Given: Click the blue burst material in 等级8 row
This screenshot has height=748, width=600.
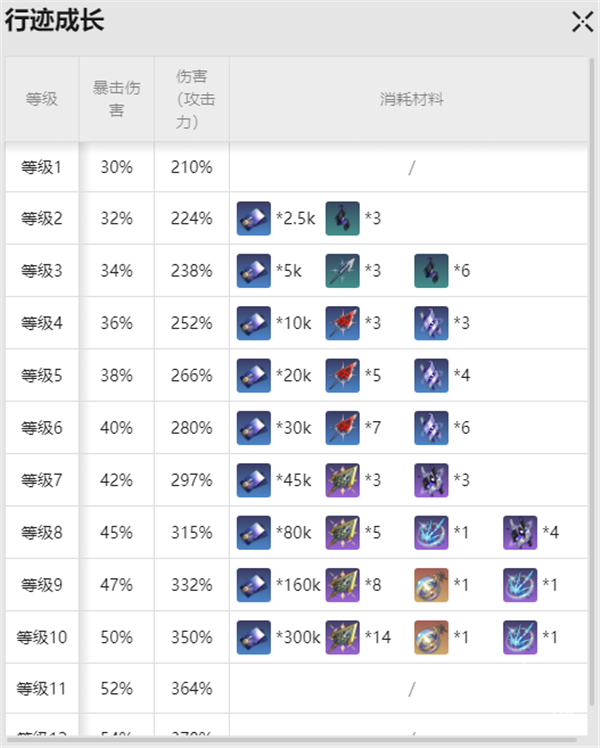Looking at the screenshot, I should coord(431,532).
